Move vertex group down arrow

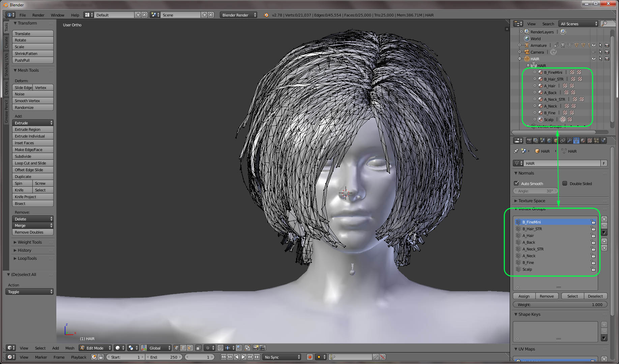click(604, 248)
